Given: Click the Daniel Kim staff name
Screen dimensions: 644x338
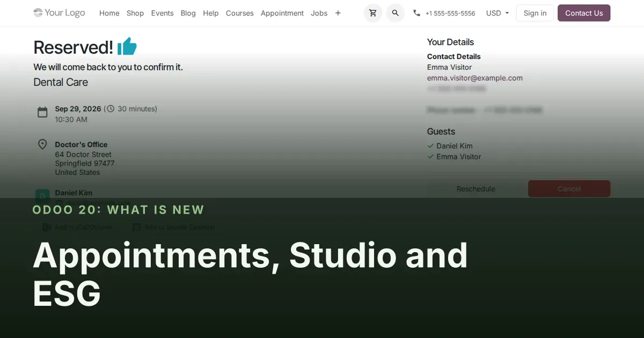Looking at the screenshot, I should (x=74, y=193).
